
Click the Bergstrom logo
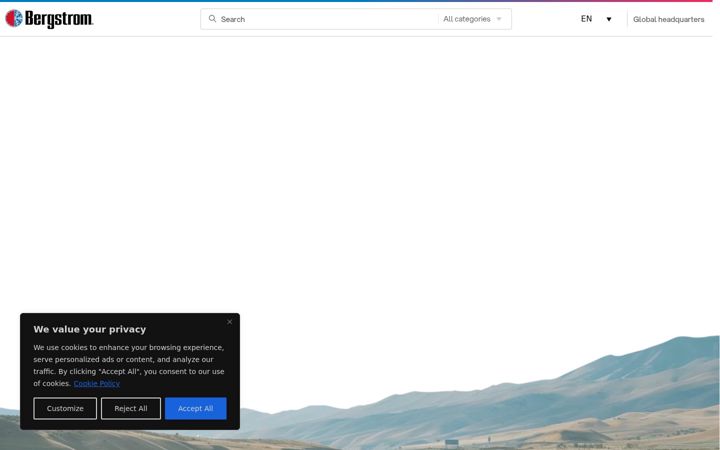tap(49, 19)
